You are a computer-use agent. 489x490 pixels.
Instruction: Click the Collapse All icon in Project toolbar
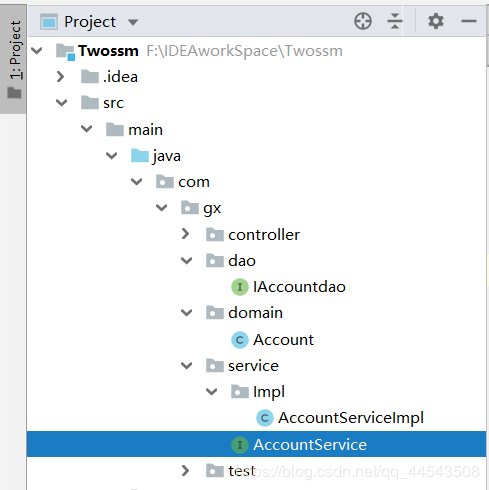(x=395, y=22)
